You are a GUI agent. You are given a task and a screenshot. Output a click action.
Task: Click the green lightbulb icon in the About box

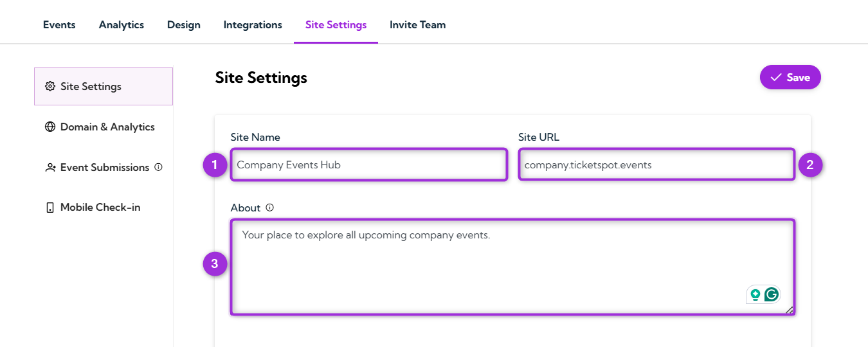point(755,294)
